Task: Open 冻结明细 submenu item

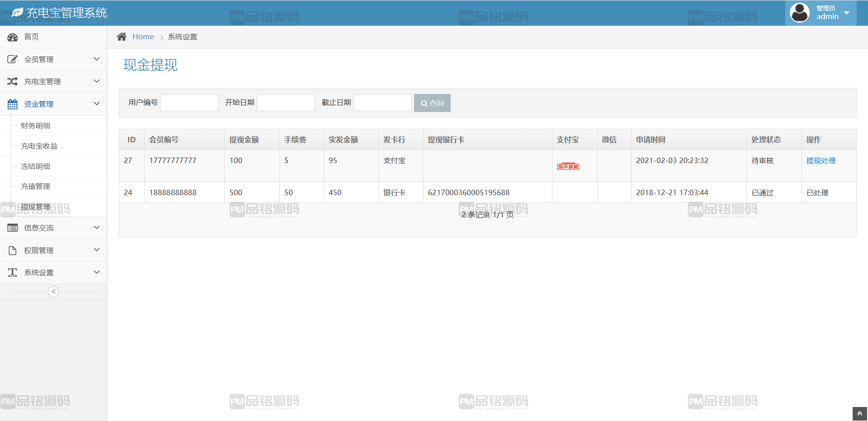Action: point(35,166)
